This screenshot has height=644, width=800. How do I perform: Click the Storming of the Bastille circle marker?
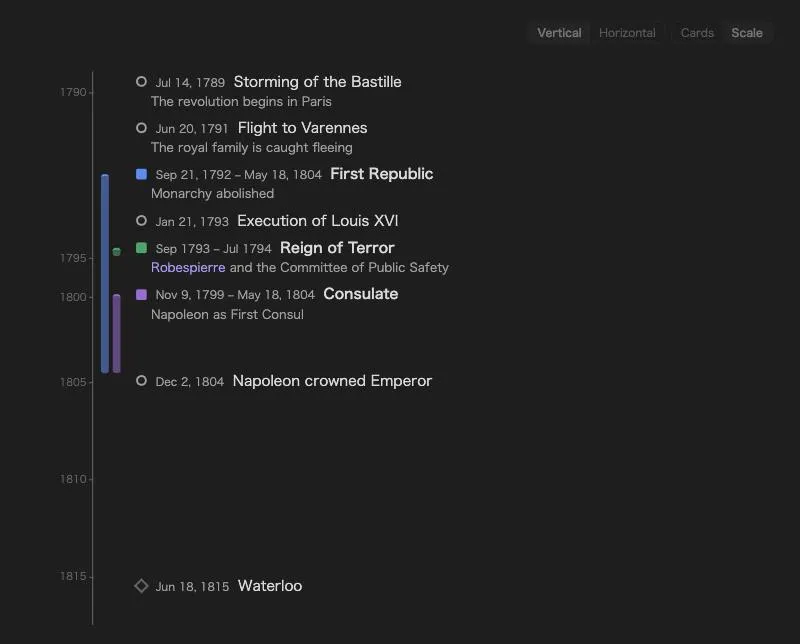click(141, 82)
